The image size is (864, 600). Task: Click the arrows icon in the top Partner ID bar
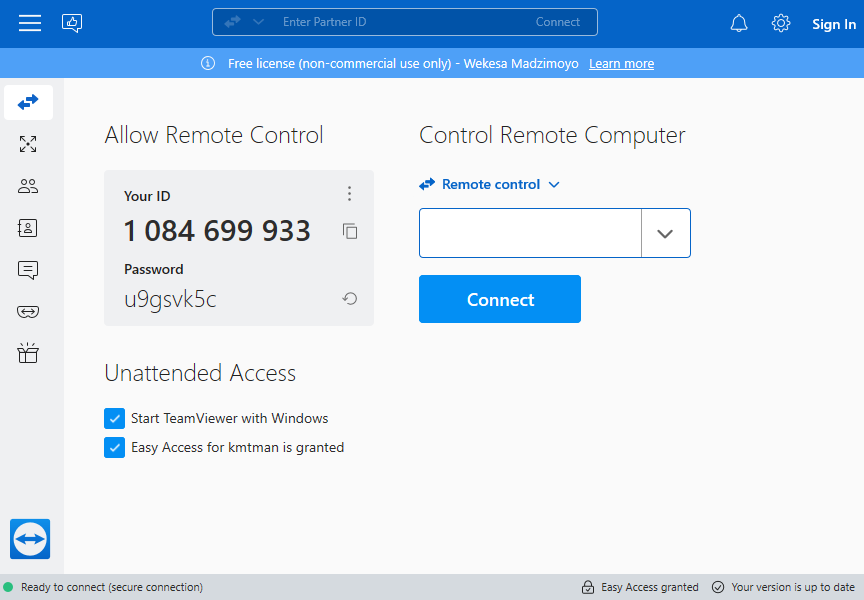pyautogui.click(x=233, y=22)
